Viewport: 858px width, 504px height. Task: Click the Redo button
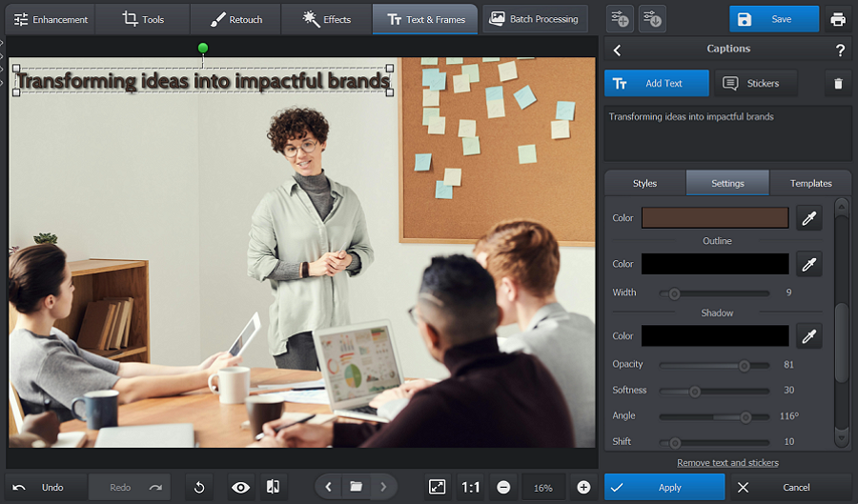tap(129, 487)
